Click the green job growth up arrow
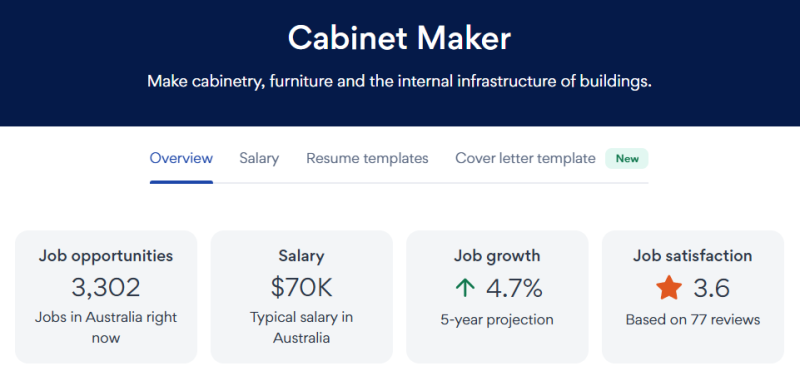 [465, 289]
